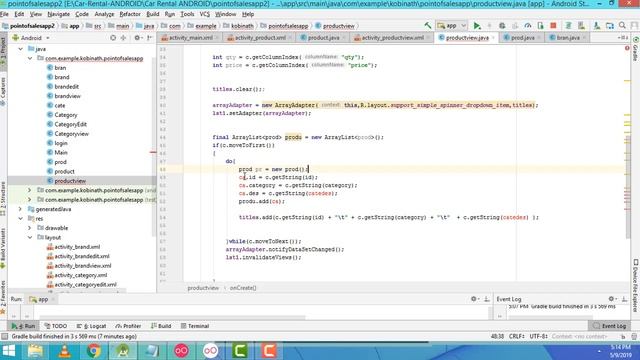
Task: Collapse the layout folder
Action: click(30, 238)
